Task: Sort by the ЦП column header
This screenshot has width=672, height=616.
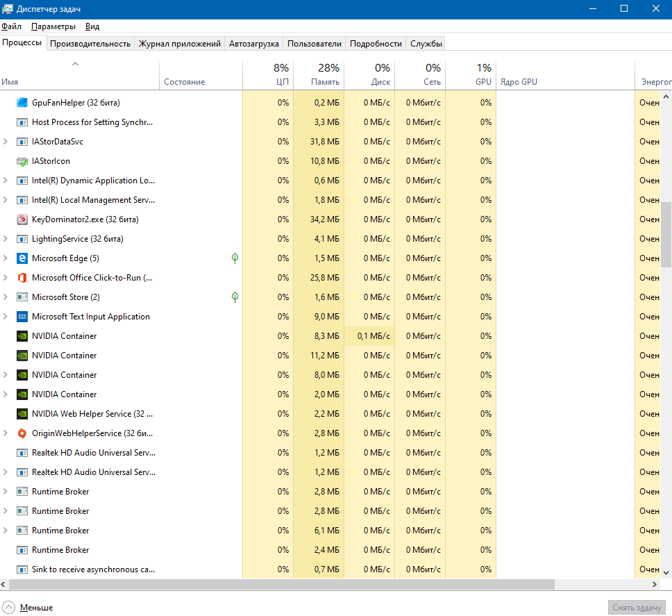Action: click(x=268, y=76)
